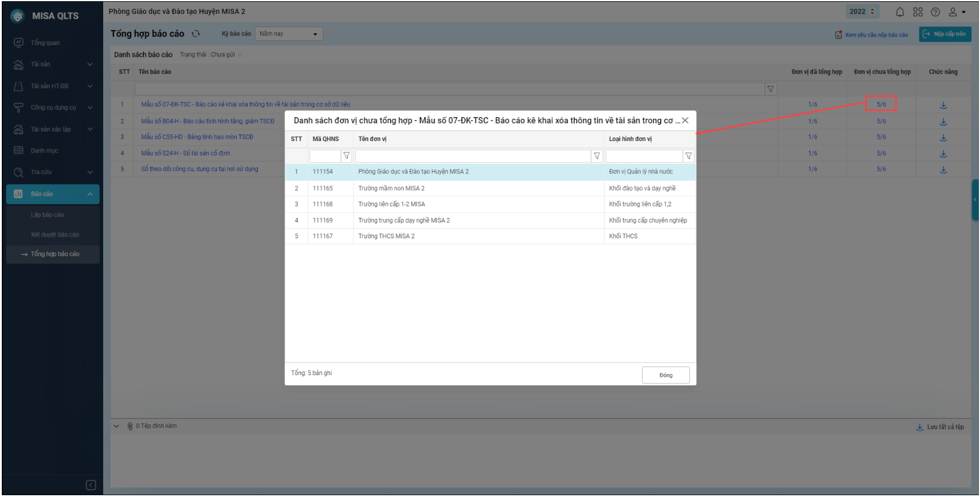Select row Trường THCS MISA 2
Image resolution: width=980 pixels, height=497 pixels.
[x=491, y=236]
